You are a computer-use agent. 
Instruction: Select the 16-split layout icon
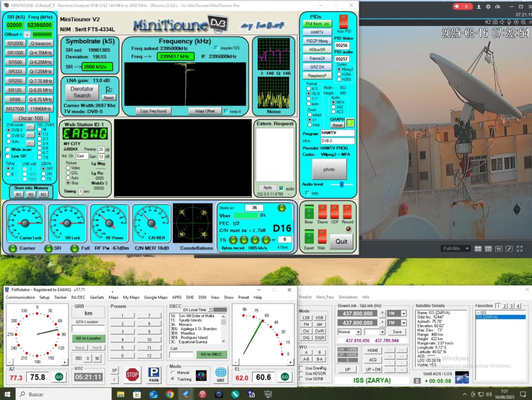pos(498,249)
